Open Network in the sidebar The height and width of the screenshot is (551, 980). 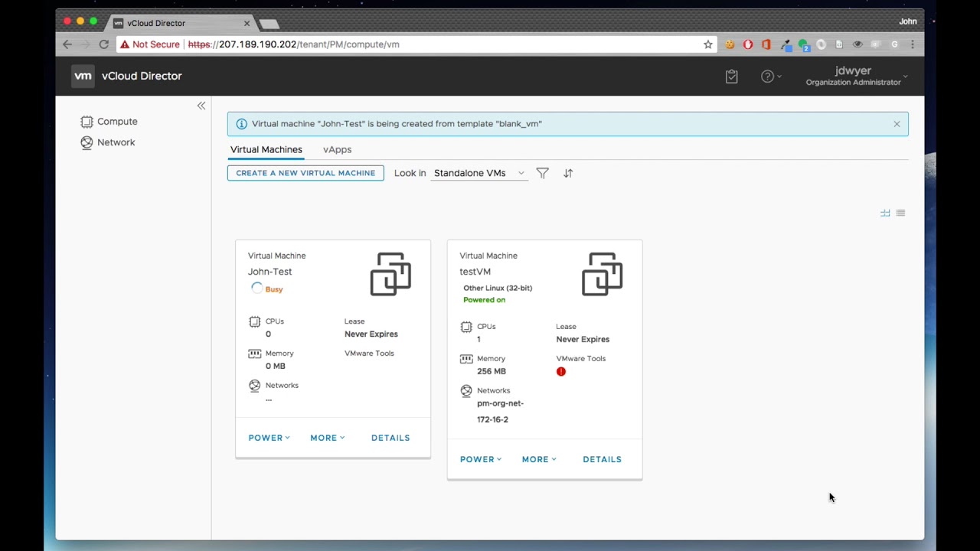(x=116, y=142)
